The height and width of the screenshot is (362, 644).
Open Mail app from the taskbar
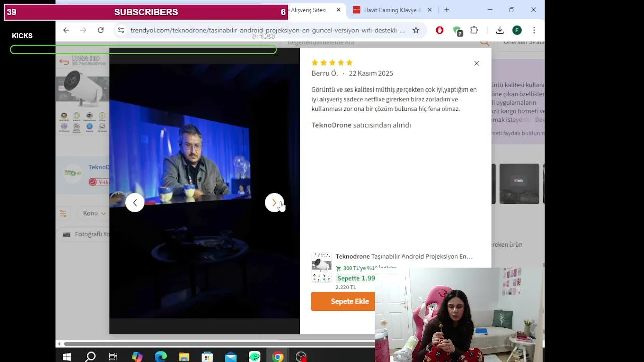pos(231,357)
